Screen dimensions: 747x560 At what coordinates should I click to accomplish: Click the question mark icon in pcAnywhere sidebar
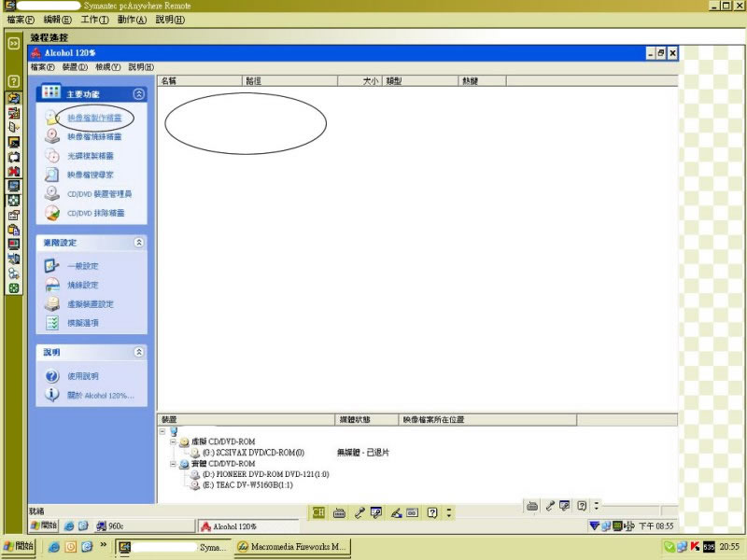(14, 81)
